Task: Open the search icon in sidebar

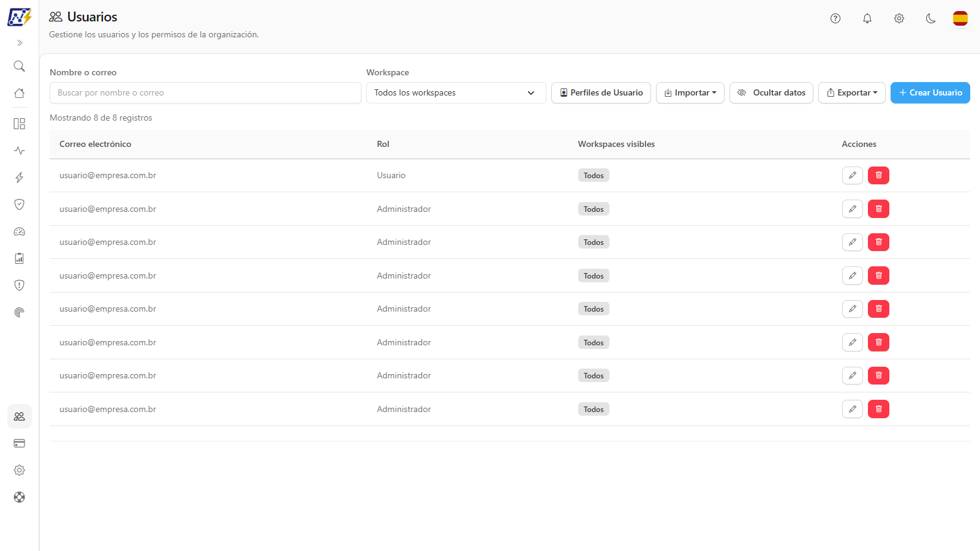Action: pos(20,66)
